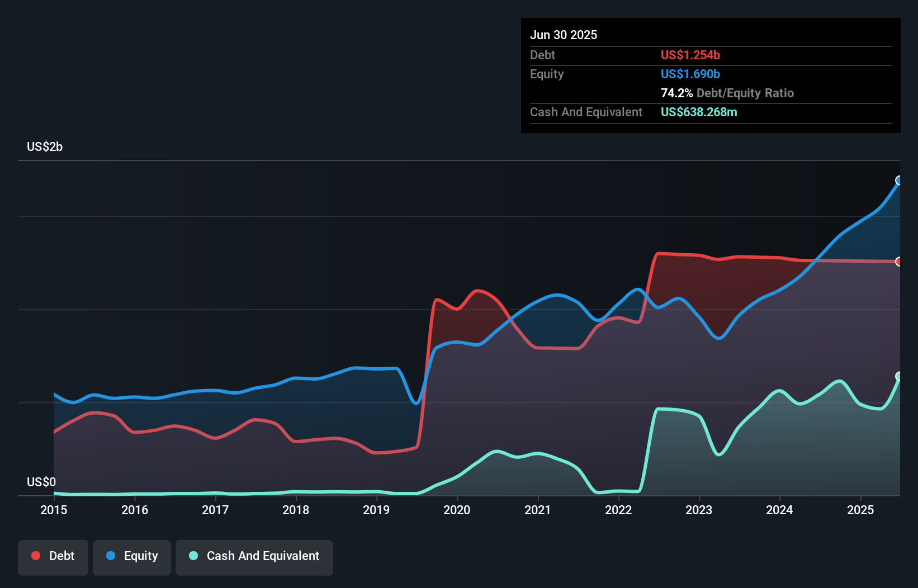The image size is (918, 588).
Task: Click the red Debt color swatch in legend
Action: (35, 556)
